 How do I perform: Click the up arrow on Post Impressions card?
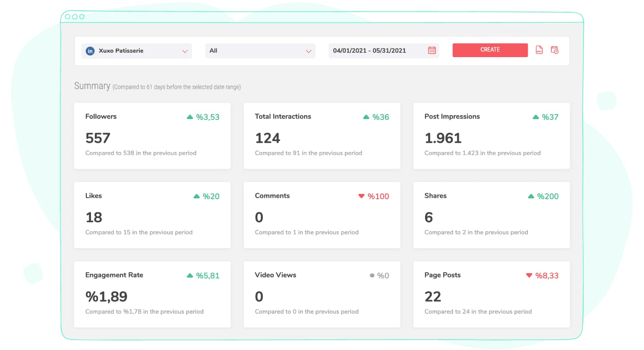536,117
